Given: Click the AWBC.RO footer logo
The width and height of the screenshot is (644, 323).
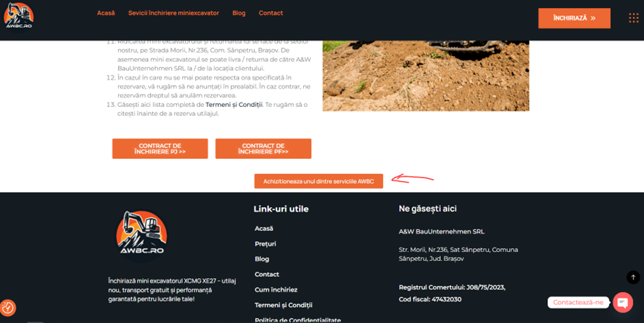Looking at the screenshot, I should 142,234.
